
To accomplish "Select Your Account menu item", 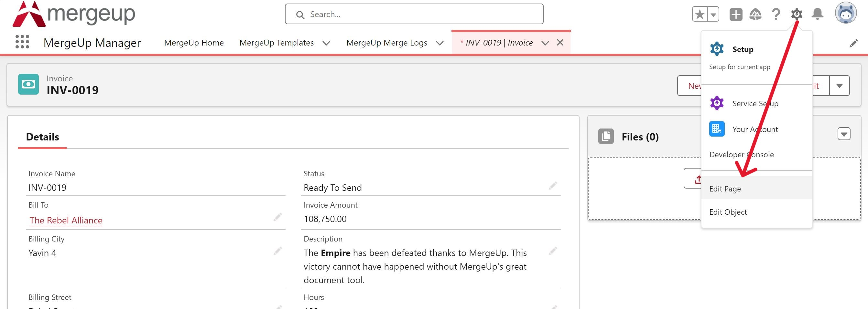I will click(x=755, y=129).
